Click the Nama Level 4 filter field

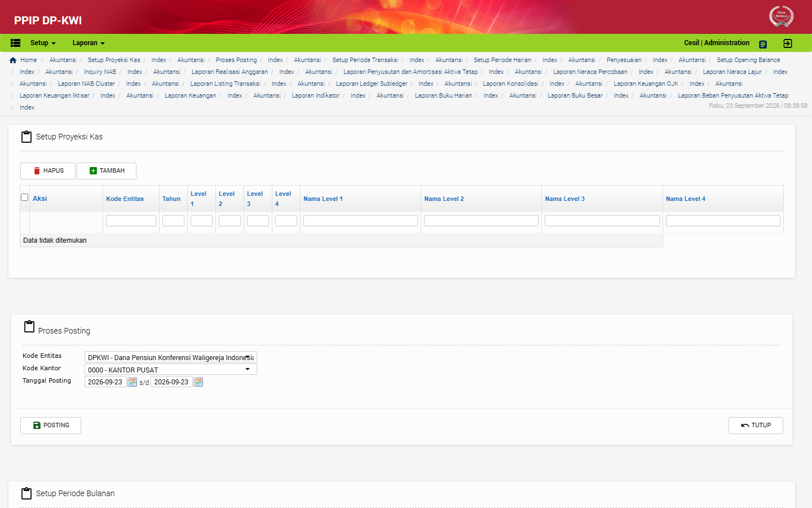[723, 221]
